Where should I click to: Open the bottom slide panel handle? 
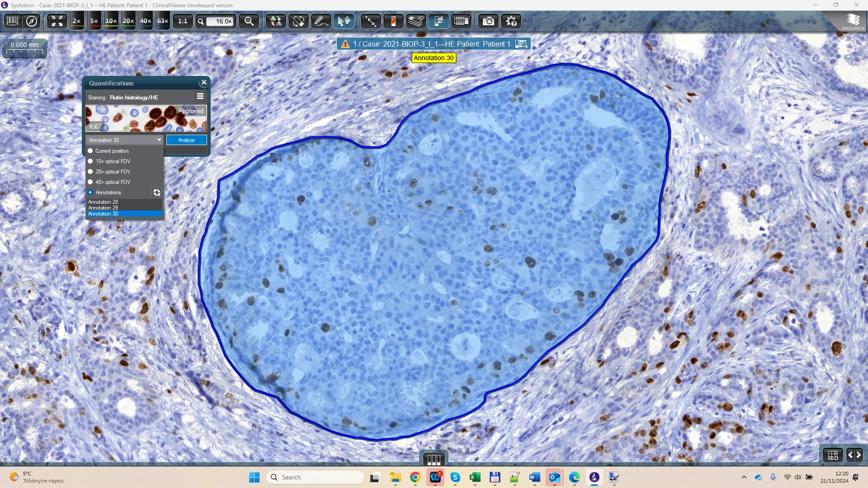434,460
